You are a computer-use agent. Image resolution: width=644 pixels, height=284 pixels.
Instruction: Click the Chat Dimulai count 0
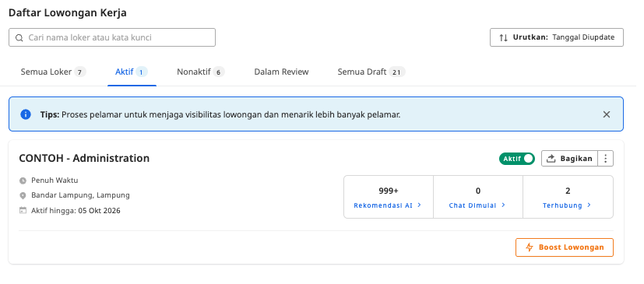(x=478, y=191)
